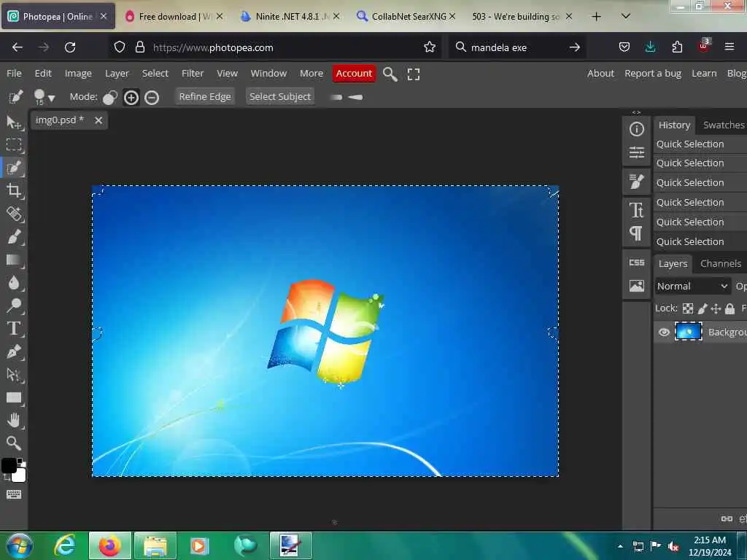Show hidden tray icons arrow
The height and width of the screenshot is (560, 747).
pos(620,546)
